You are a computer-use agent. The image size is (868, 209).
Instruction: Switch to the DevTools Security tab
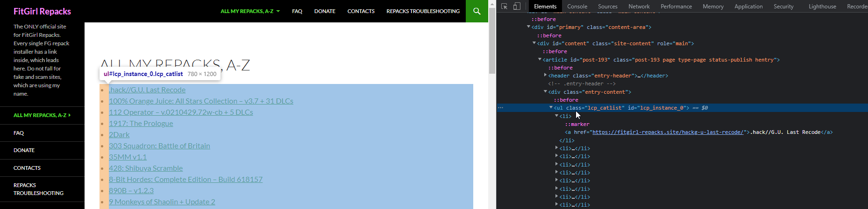[783, 7]
